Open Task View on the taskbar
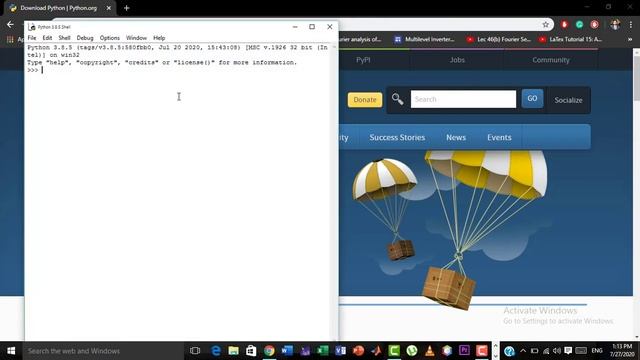This screenshot has width=640, height=360. pyautogui.click(x=195, y=351)
